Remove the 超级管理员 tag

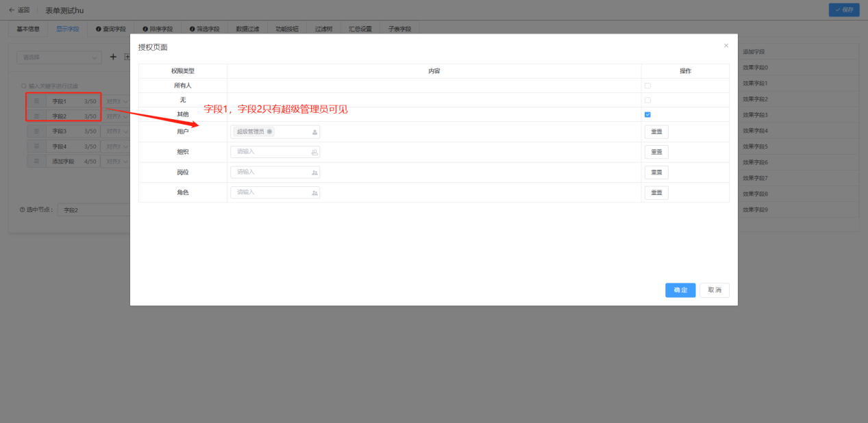(x=270, y=131)
